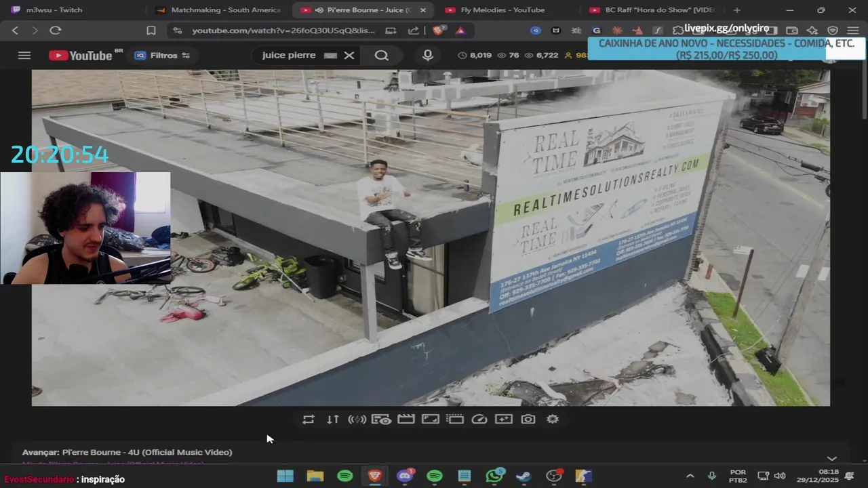The image size is (868, 488).
Task: Click the plus-rectangle icon below the video
Action: (504, 420)
